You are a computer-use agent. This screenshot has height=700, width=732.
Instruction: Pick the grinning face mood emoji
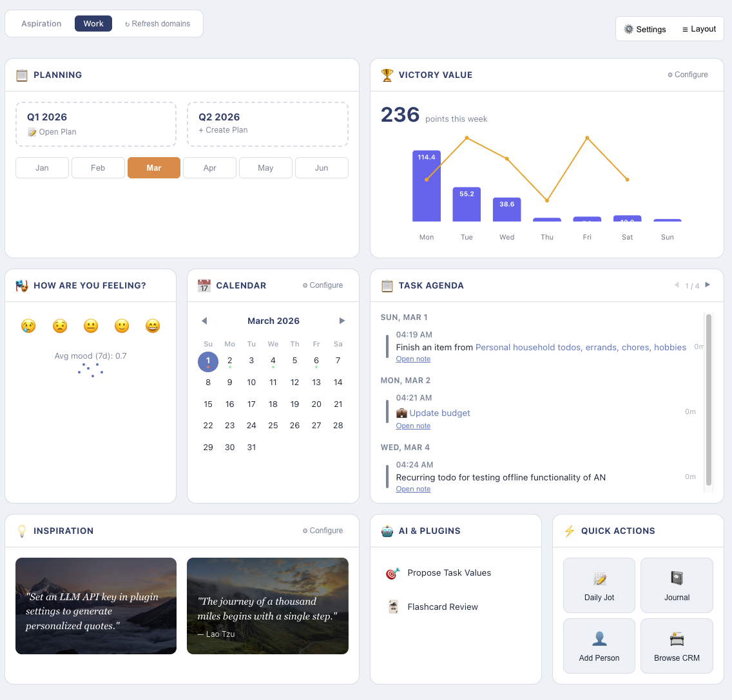153,326
